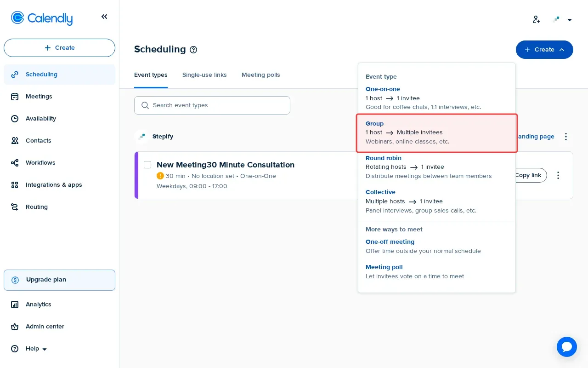Open the event's three-dot options menu

(x=558, y=175)
